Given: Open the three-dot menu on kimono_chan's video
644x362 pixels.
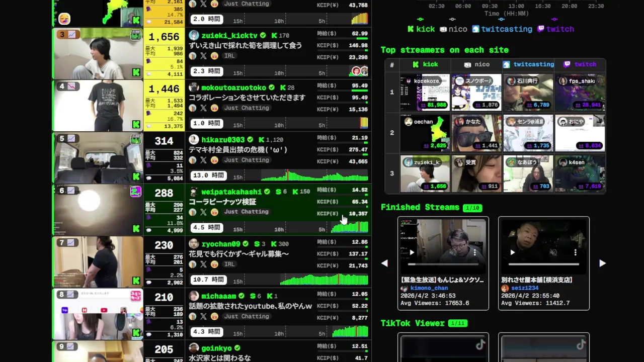Looking at the screenshot, I should (474, 252).
